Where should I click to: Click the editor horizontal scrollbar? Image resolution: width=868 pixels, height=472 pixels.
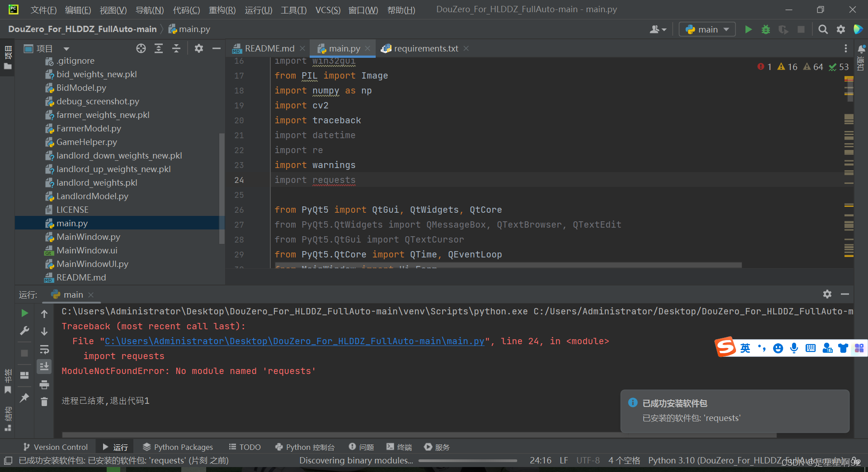[x=509, y=265]
